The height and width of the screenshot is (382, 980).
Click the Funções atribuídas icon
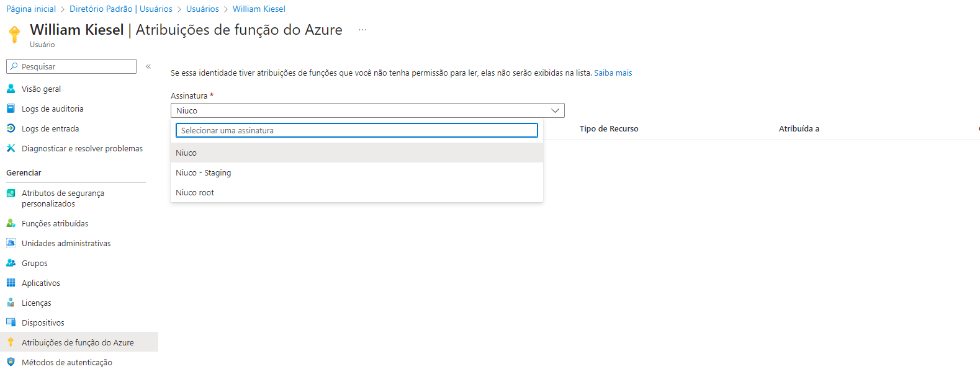(x=11, y=223)
